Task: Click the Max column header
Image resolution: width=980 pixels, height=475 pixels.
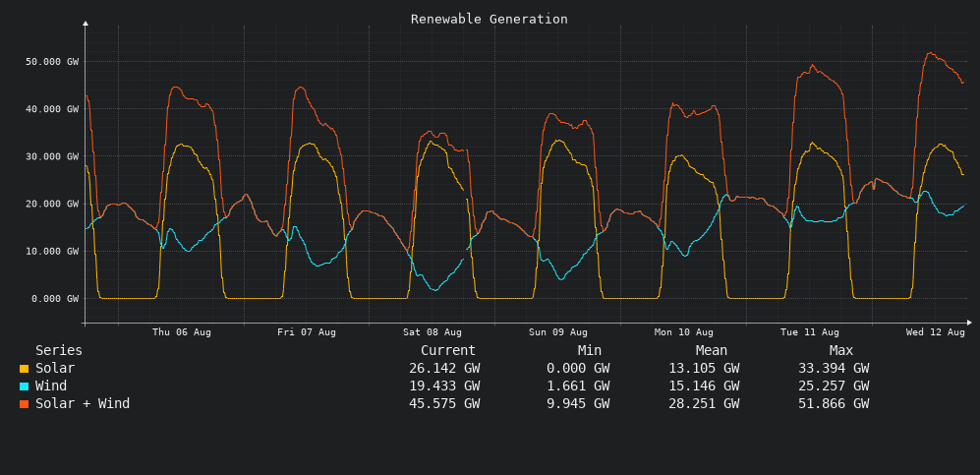Action: [x=841, y=351]
